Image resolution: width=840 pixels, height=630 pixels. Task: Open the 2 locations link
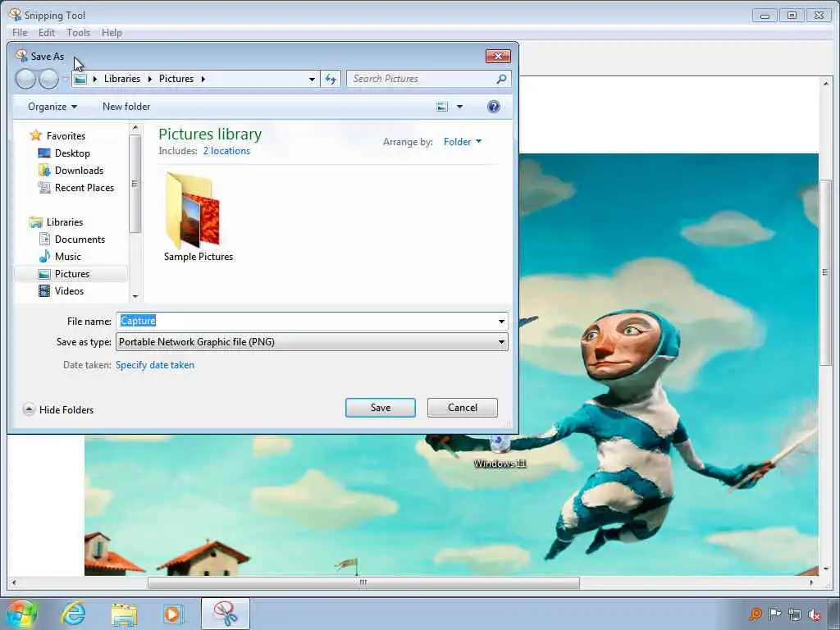pos(226,151)
